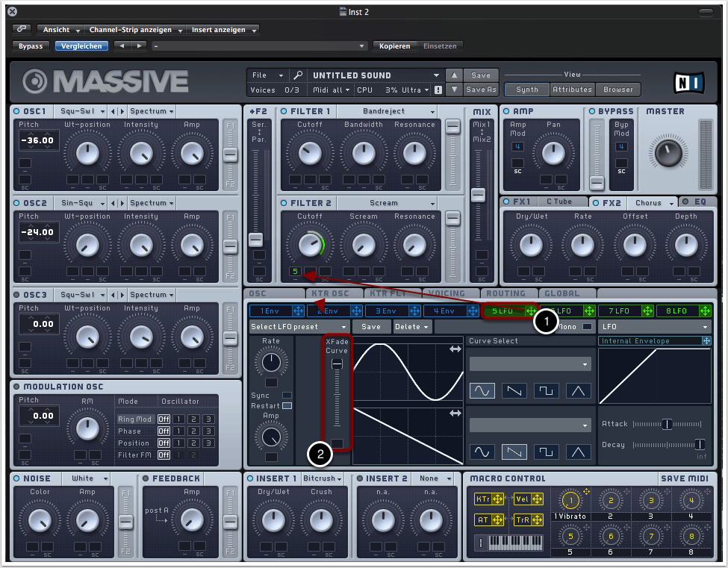Viewport: 728px width, 568px height.
Task: Open the Select LFO preset dropdown
Action: (299, 327)
